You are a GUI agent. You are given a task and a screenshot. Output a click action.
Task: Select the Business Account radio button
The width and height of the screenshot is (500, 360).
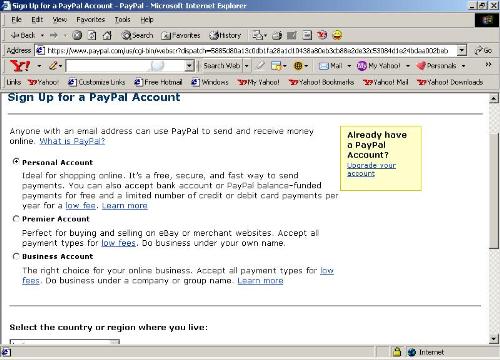point(16,256)
